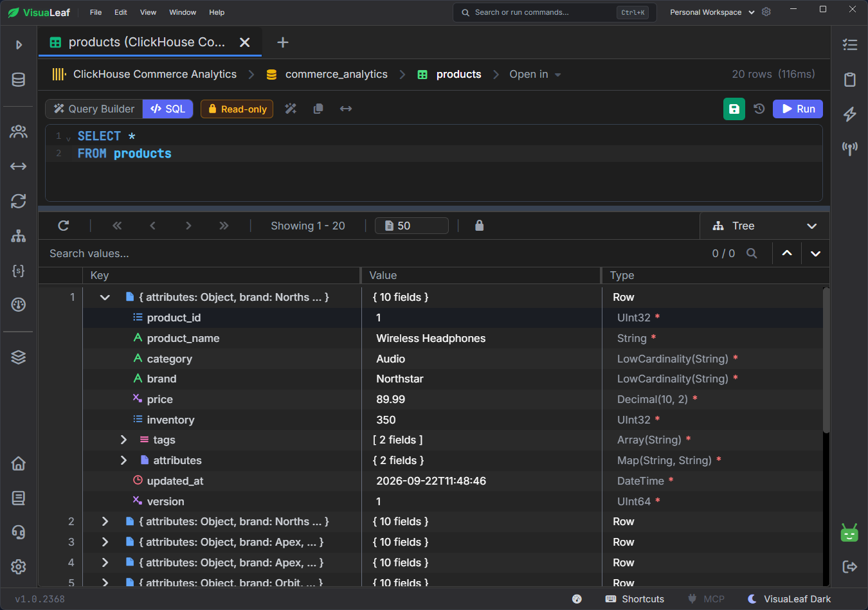Copy the query with the copy icon
The height and width of the screenshot is (610, 868).
pos(318,109)
